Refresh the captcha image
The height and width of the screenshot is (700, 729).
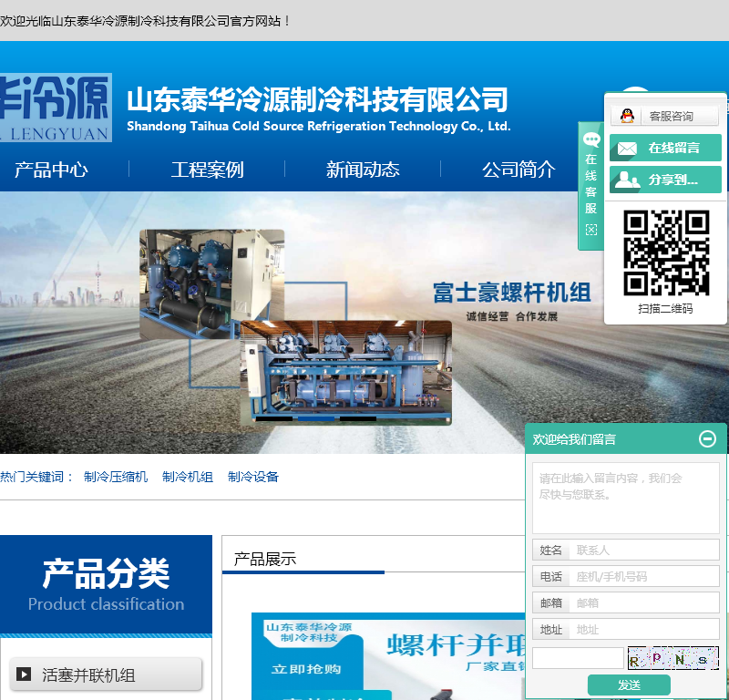click(x=673, y=658)
